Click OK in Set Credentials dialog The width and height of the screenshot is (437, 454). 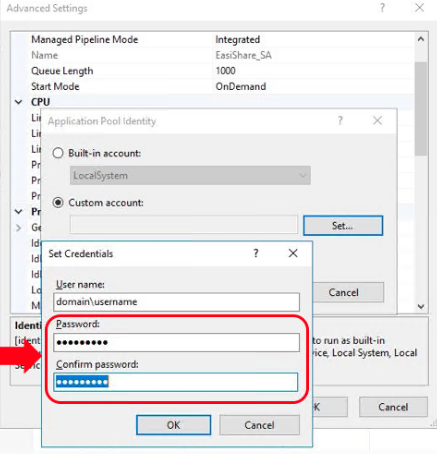point(173,425)
